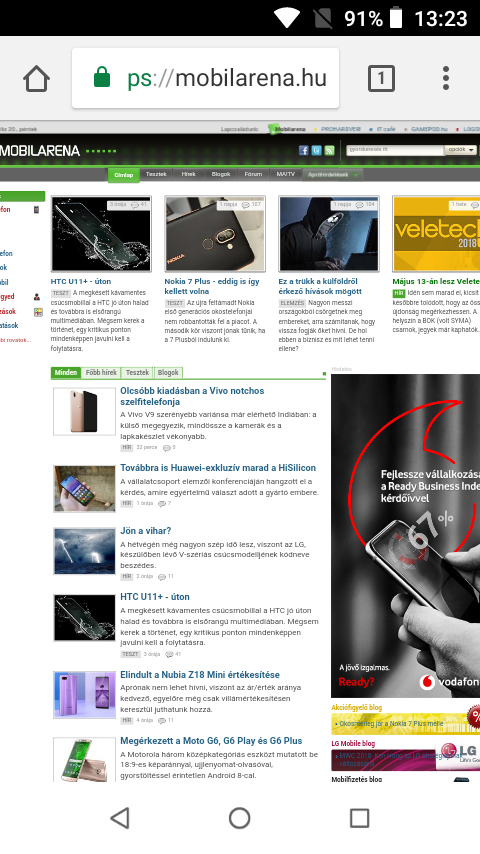Viewport: 480px width, 854px height.
Task: Open the Jön a vihar? article link
Action: click(x=145, y=530)
